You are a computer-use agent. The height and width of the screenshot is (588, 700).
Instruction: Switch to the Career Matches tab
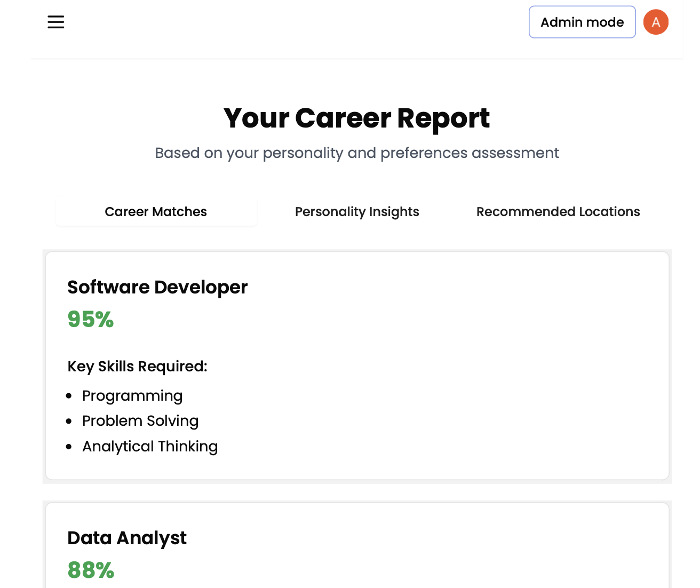pos(156,211)
